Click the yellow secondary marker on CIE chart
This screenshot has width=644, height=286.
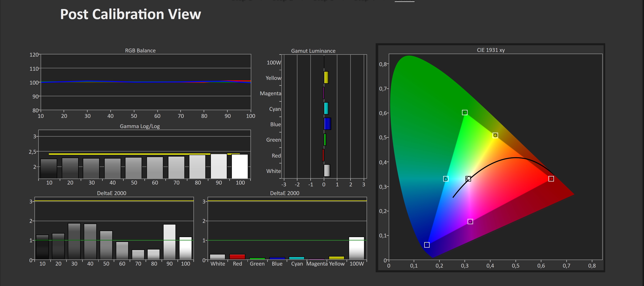point(495,135)
